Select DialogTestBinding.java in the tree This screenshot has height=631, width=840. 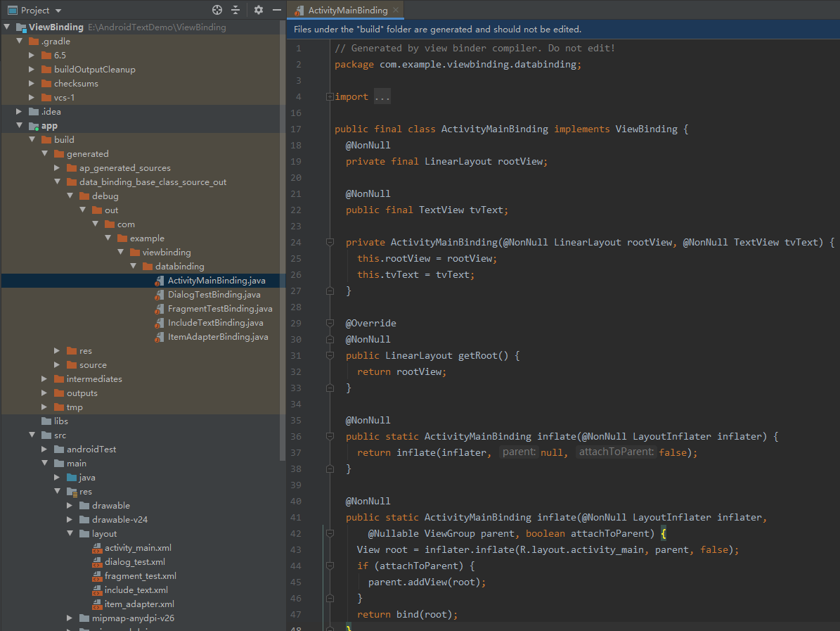[214, 294]
